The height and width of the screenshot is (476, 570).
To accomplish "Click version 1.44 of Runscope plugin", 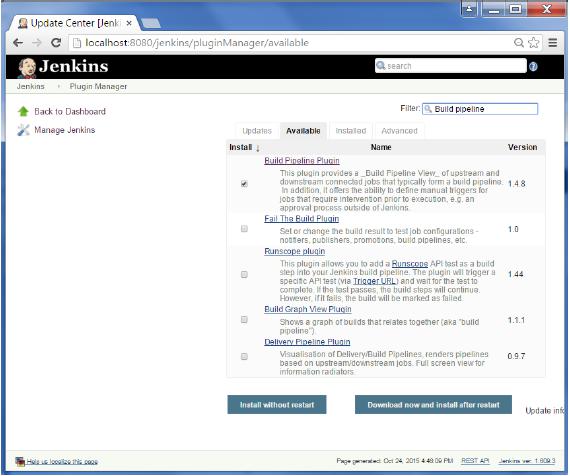I will (x=515, y=274).
